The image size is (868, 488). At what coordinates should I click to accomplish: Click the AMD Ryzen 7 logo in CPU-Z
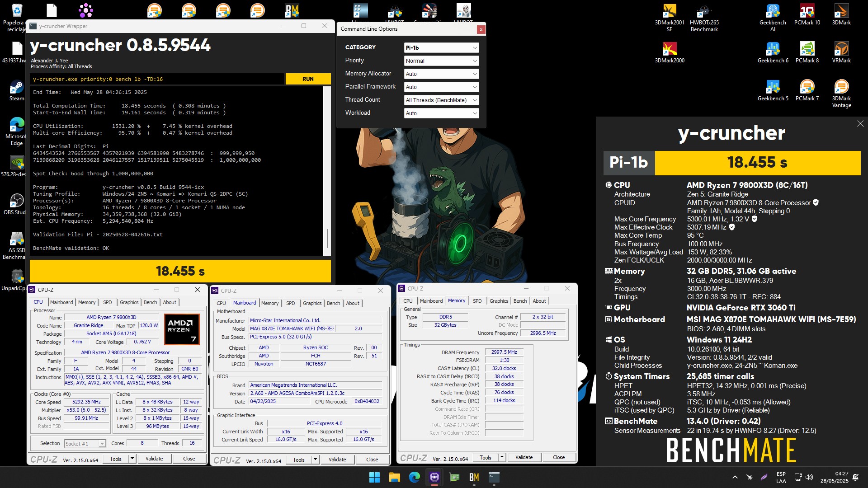[182, 329]
